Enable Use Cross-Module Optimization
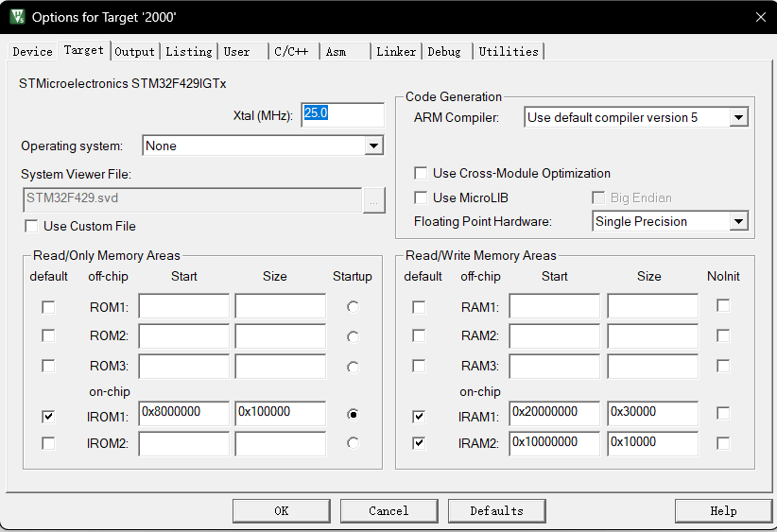This screenshot has height=532, width=777. 421,173
